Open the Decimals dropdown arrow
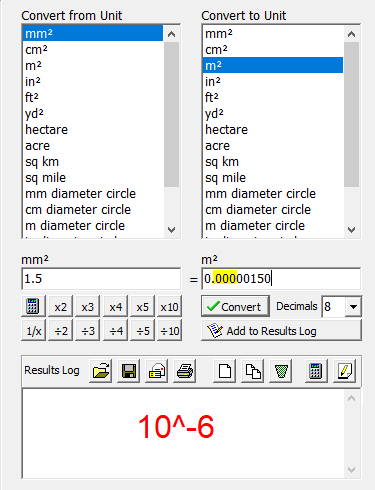The image size is (375, 490). [x=353, y=306]
